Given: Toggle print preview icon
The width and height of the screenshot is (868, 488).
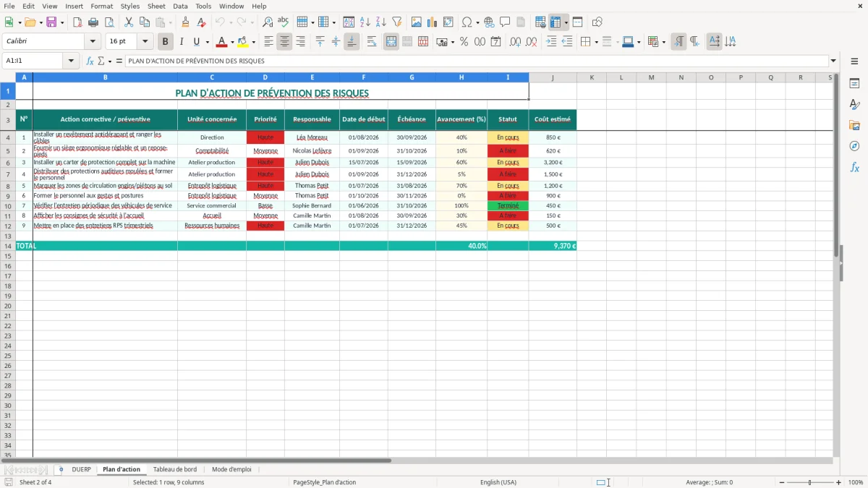Looking at the screenshot, I should (109, 22).
